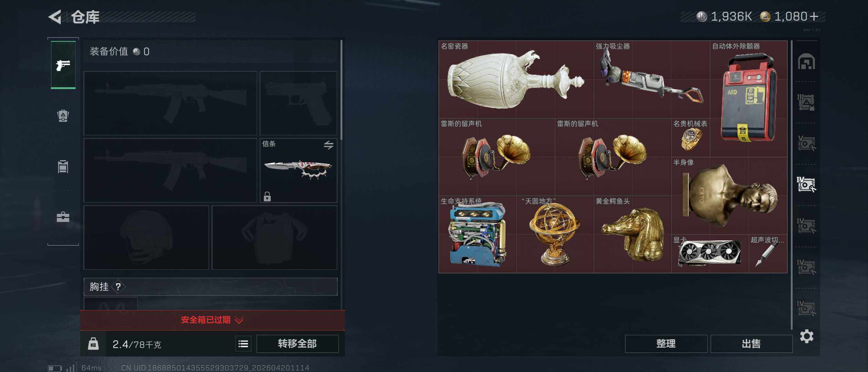Open the item list view icon
This screenshot has height=372, width=868.
(243, 344)
